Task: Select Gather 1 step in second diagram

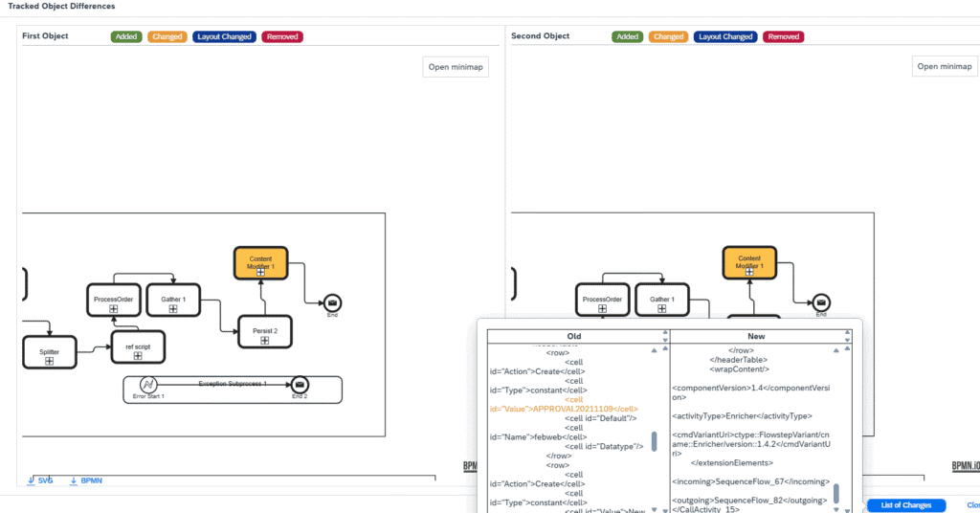Action: coord(662,300)
